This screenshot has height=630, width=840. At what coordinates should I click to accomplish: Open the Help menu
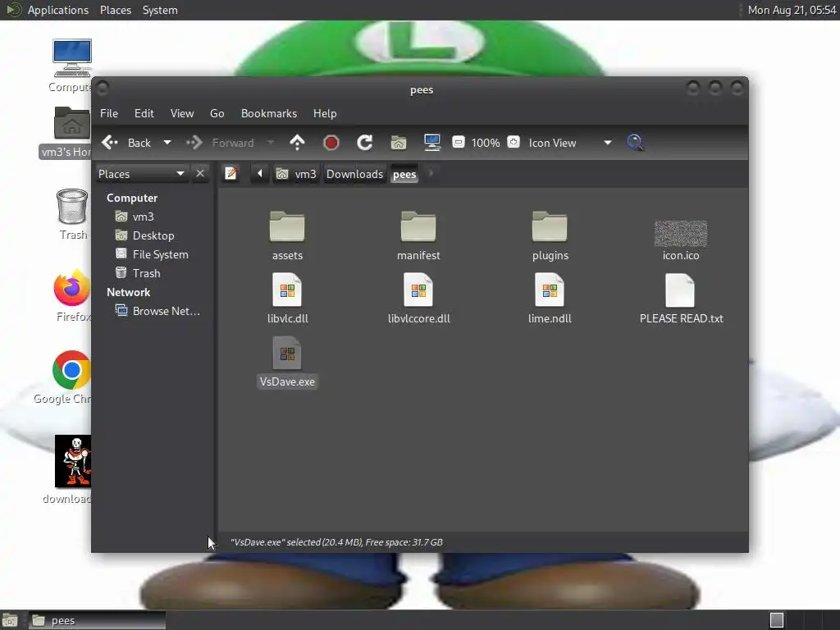[325, 113]
